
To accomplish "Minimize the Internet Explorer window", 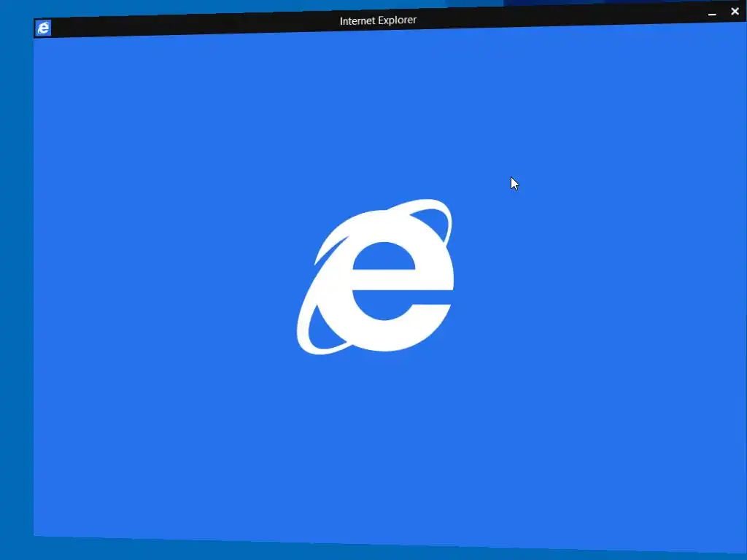I will pos(712,15).
